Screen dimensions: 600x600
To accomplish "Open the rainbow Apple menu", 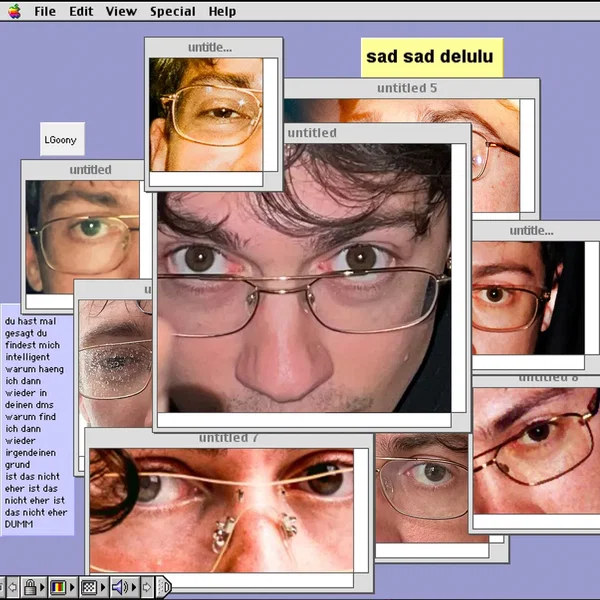I will pos(12,11).
